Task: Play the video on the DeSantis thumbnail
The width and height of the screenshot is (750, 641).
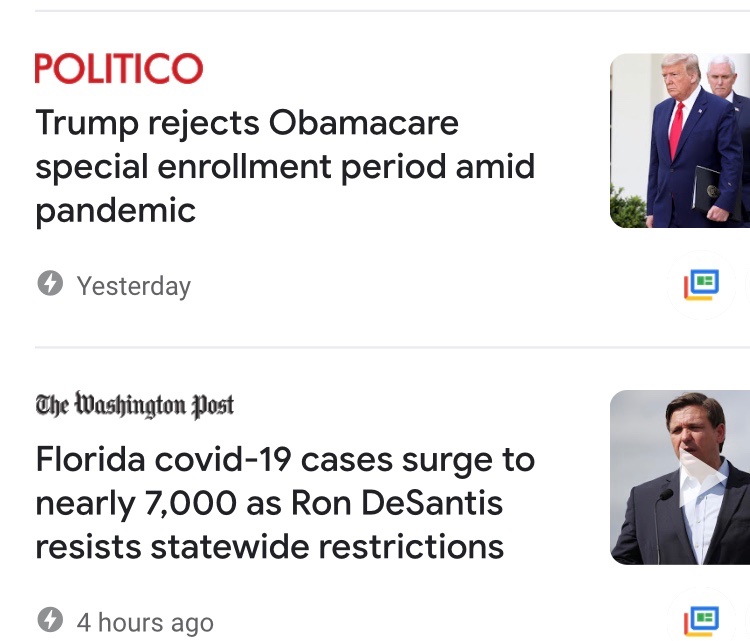Action: click(x=701, y=477)
